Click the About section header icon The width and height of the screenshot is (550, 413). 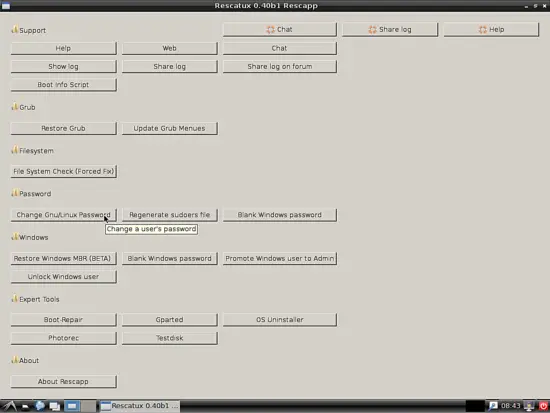point(14,360)
